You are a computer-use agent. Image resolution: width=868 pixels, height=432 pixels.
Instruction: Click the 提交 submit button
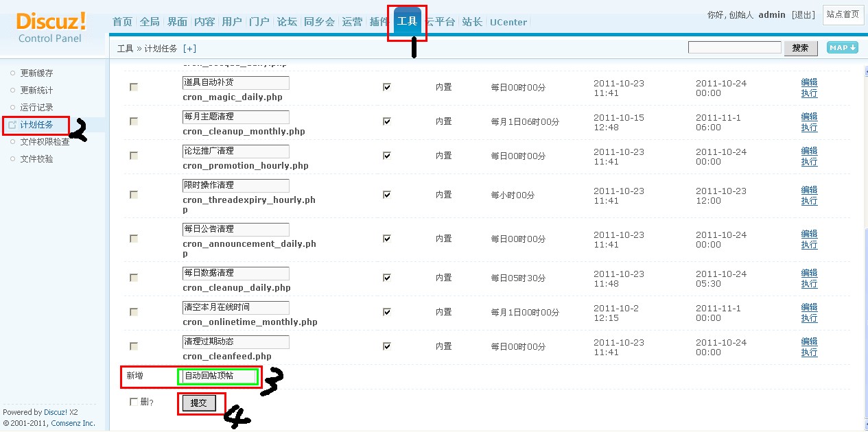tap(198, 403)
